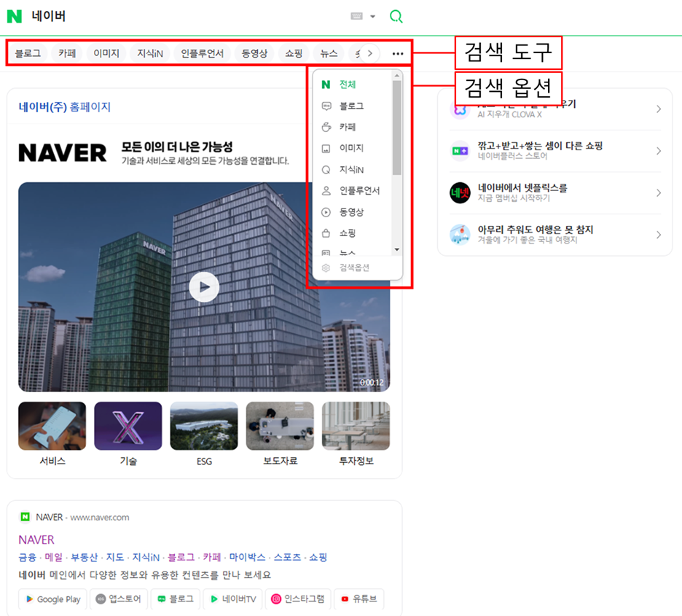The image size is (682, 616).
Task: Open the 지도 sitelink
Action: tap(115, 557)
